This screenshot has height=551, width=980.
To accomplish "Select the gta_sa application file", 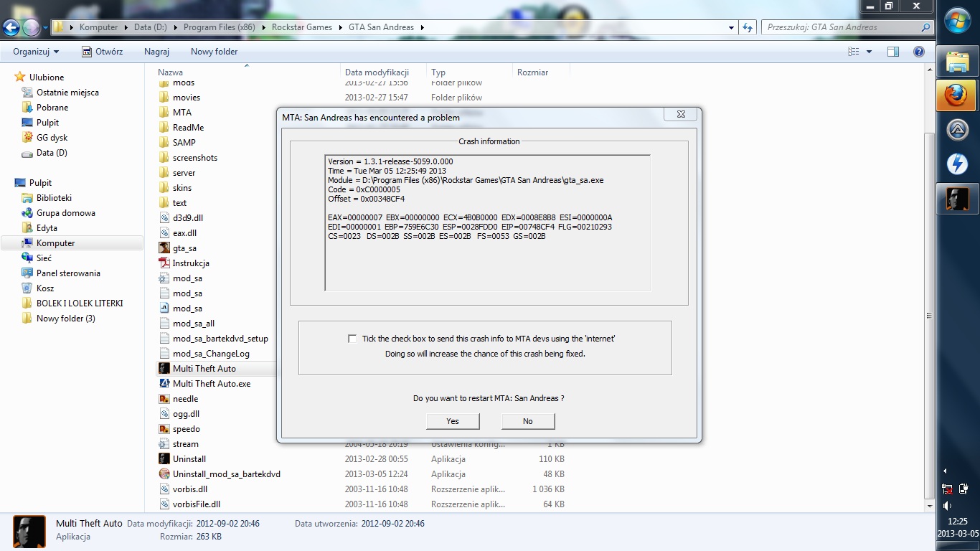I will pyautogui.click(x=184, y=248).
